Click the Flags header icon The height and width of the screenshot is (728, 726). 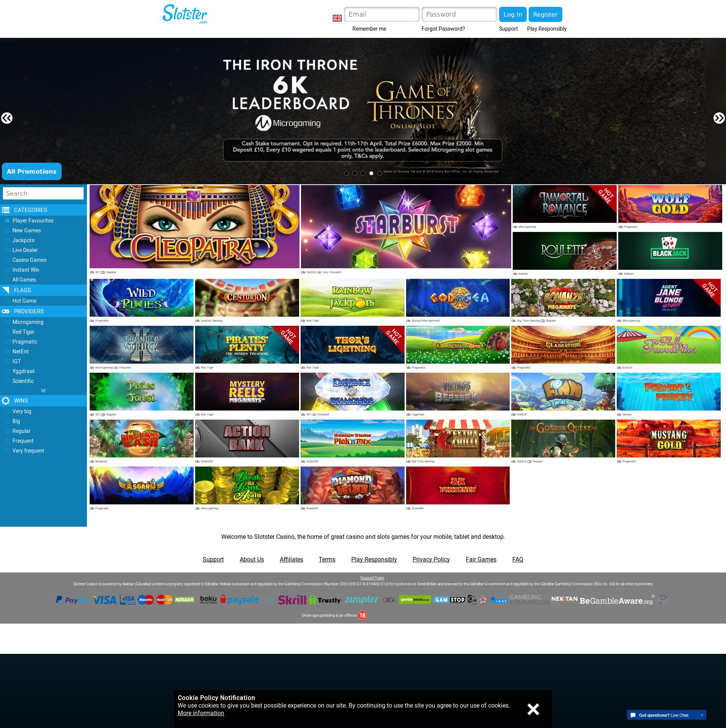pyautogui.click(x=6, y=290)
